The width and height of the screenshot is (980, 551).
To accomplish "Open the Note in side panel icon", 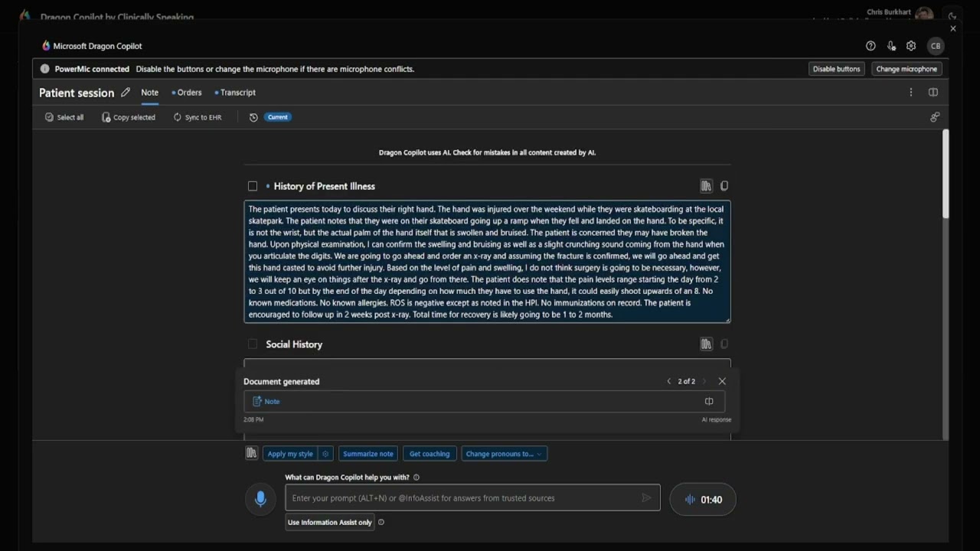I will [x=709, y=401].
